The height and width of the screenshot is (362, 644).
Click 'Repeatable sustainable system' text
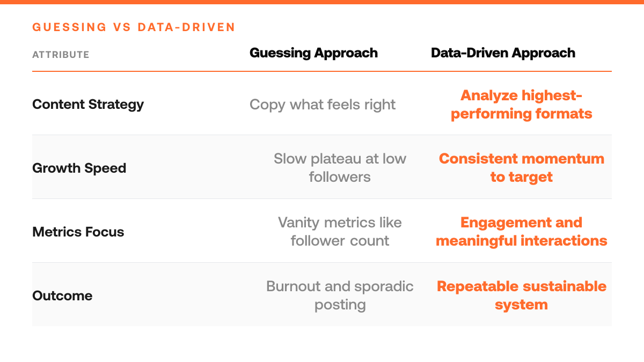521,295
